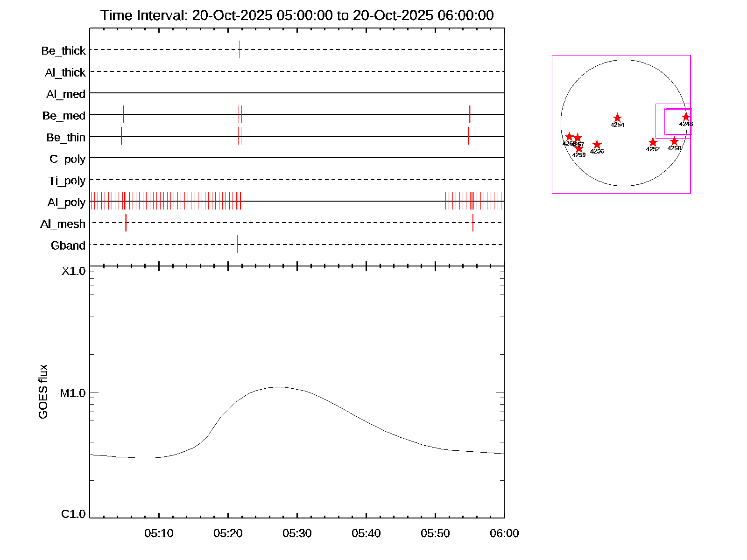The image size is (747, 560).
Task: Select the Ti_poly filter row label
Action: (67, 181)
